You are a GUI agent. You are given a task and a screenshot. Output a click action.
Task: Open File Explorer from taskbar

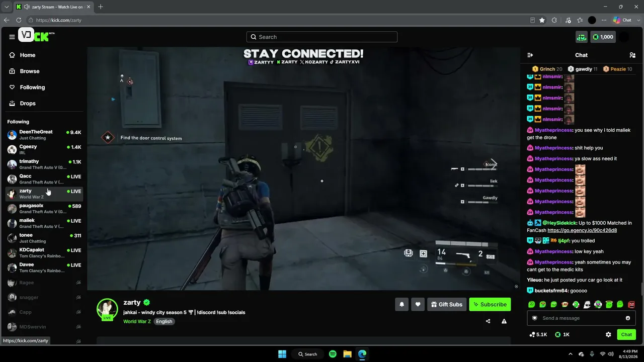(x=347, y=354)
